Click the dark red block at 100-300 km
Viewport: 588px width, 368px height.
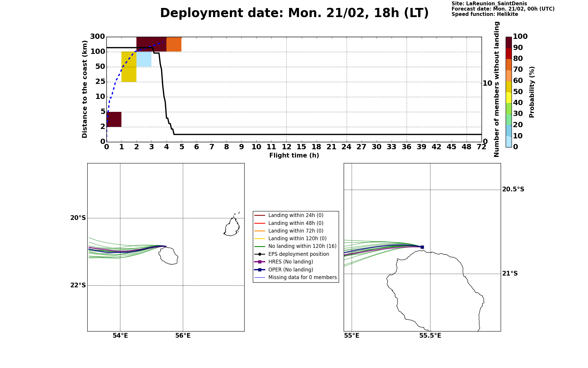click(151, 44)
